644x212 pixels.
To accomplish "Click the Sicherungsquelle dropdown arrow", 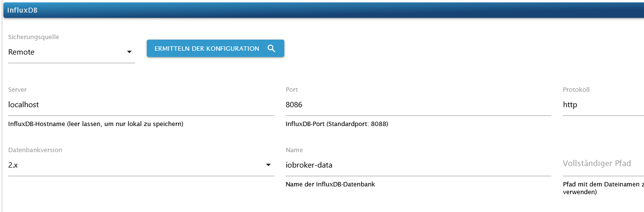I will pos(129,52).
